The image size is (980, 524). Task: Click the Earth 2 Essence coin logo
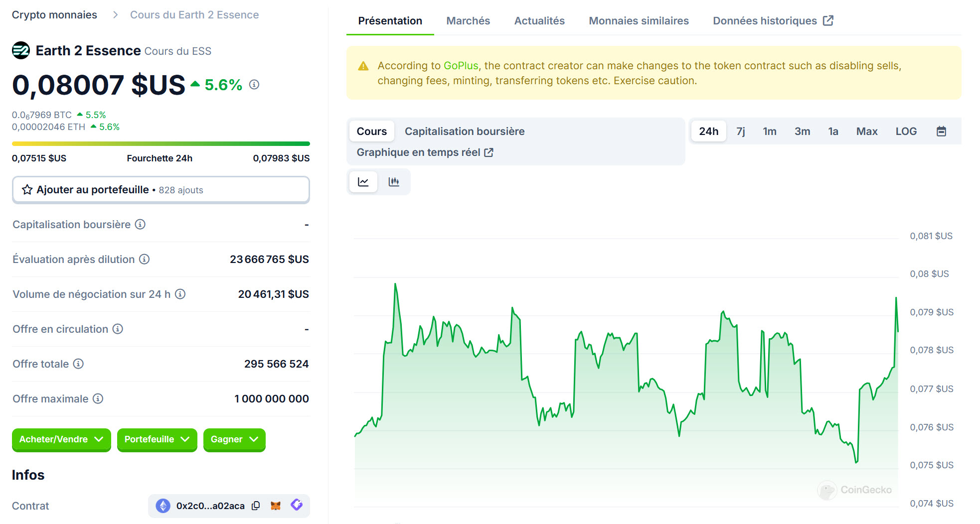pyautogui.click(x=21, y=50)
